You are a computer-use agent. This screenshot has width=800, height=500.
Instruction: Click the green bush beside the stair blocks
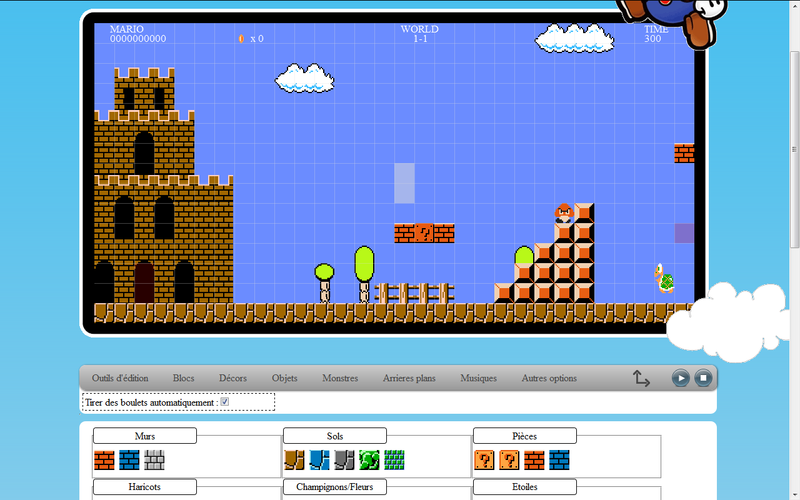[524, 255]
